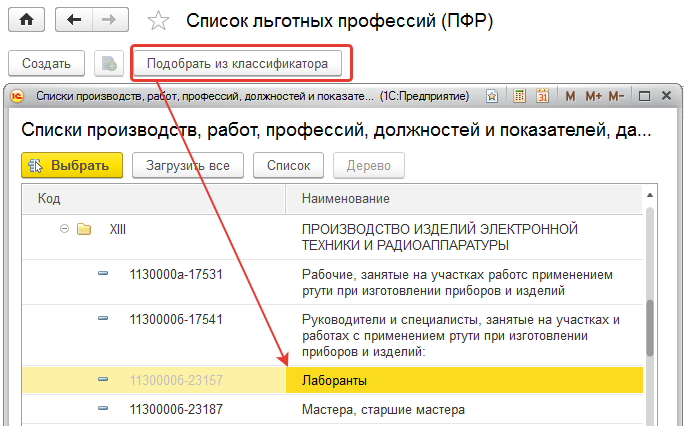This screenshot has width=684, height=426.
Task: Select item marker of row 1130000б-17541
Action: pos(103,318)
